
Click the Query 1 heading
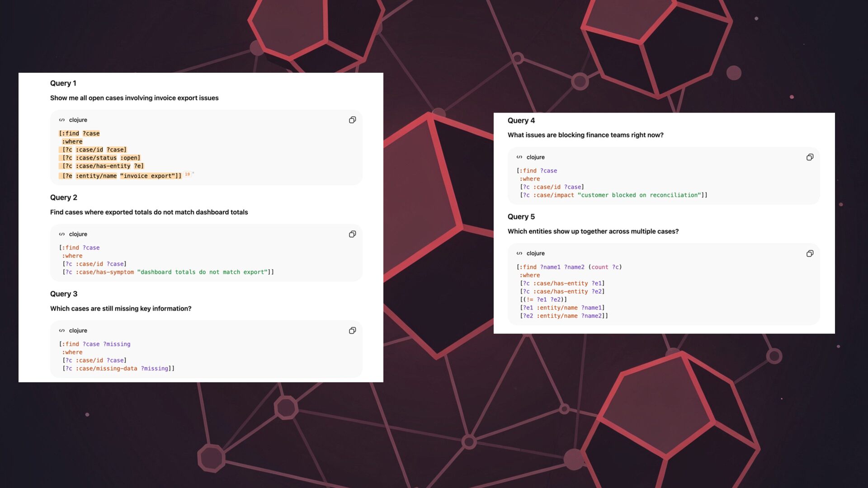click(63, 83)
